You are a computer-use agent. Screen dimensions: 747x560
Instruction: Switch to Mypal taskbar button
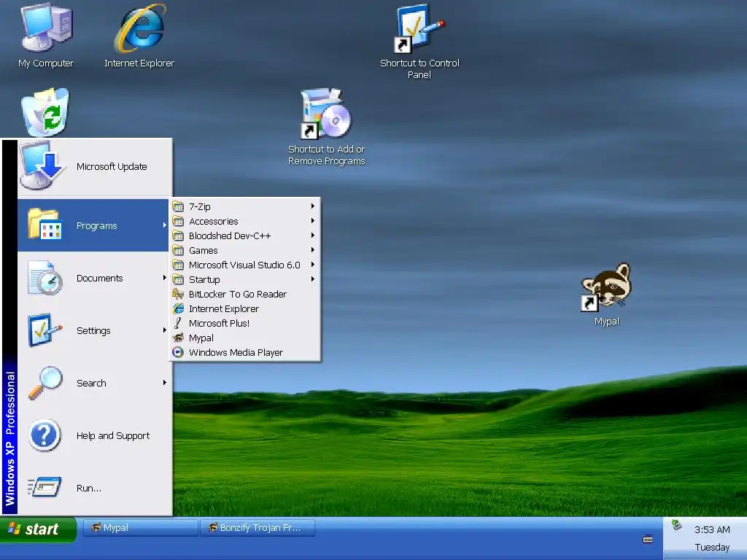(x=140, y=528)
